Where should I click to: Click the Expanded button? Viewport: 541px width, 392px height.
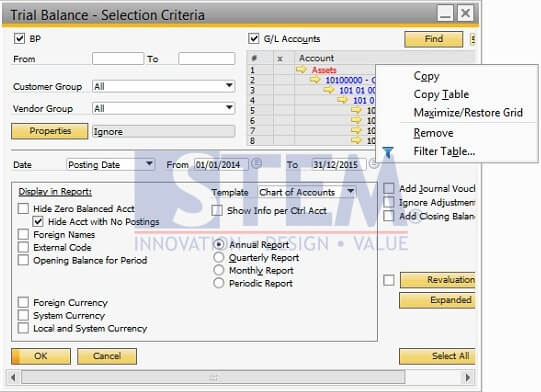(437, 300)
